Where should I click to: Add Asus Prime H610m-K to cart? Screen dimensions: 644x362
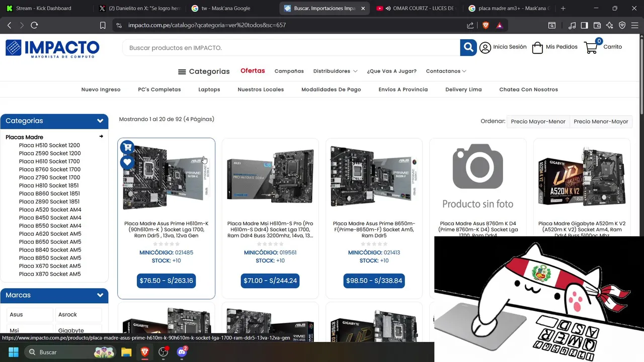[x=127, y=147]
